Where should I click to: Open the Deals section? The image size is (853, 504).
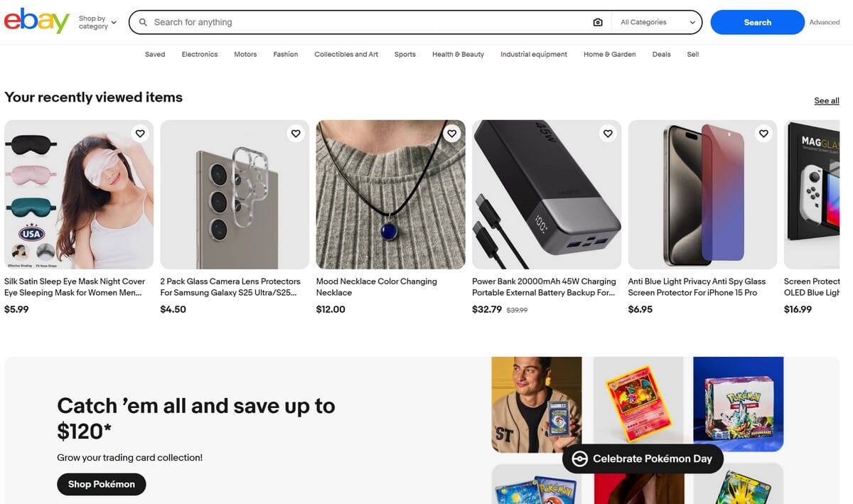pos(661,54)
